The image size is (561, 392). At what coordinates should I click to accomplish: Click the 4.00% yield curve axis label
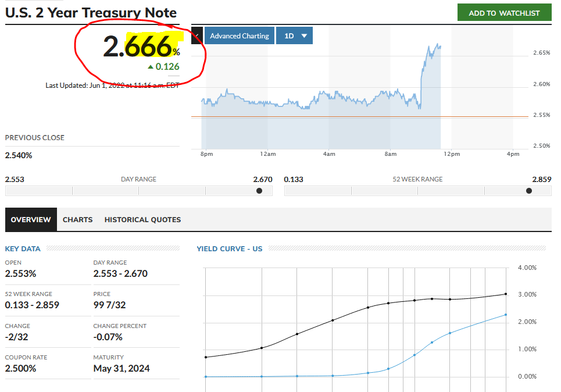(x=527, y=268)
